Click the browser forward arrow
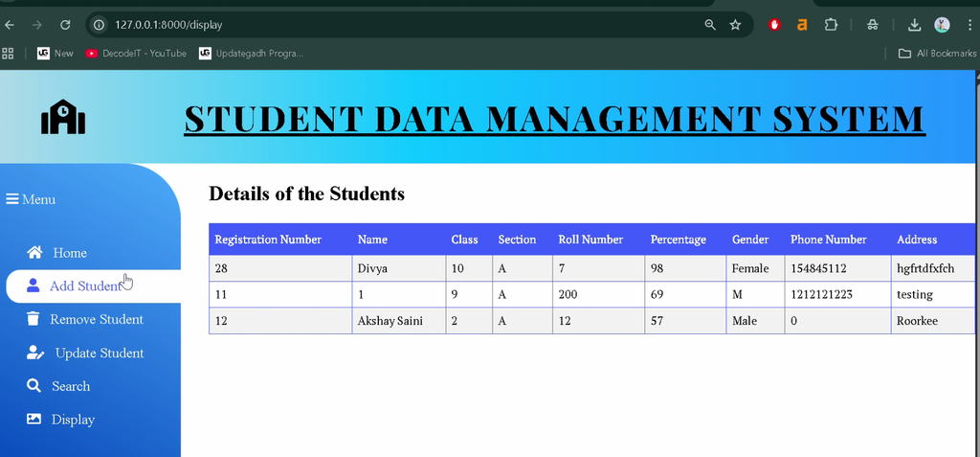This screenshot has width=980, height=457. [x=37, y=25]
